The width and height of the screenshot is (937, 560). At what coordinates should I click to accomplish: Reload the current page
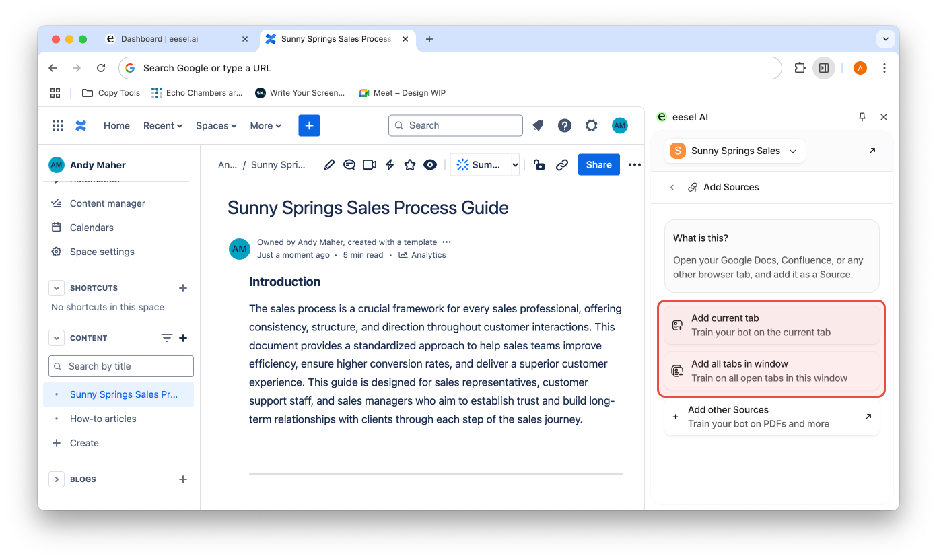(x=101, y=68)
